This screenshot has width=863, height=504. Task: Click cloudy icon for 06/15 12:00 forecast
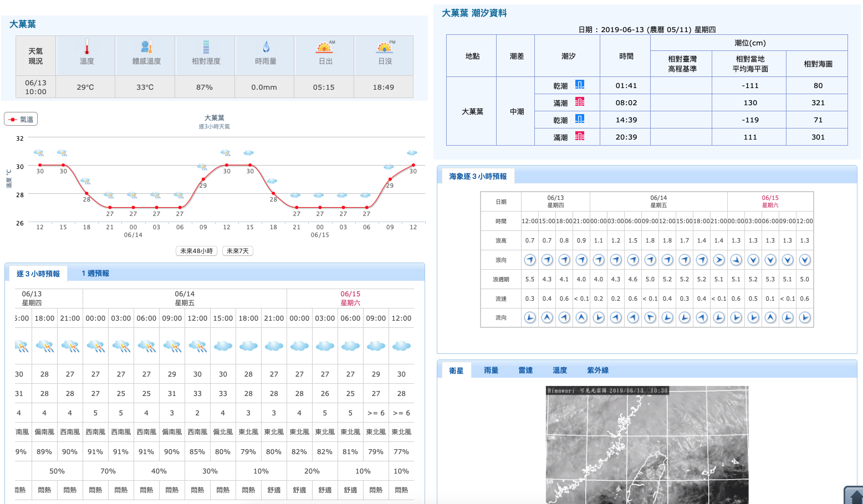[401, 346]
